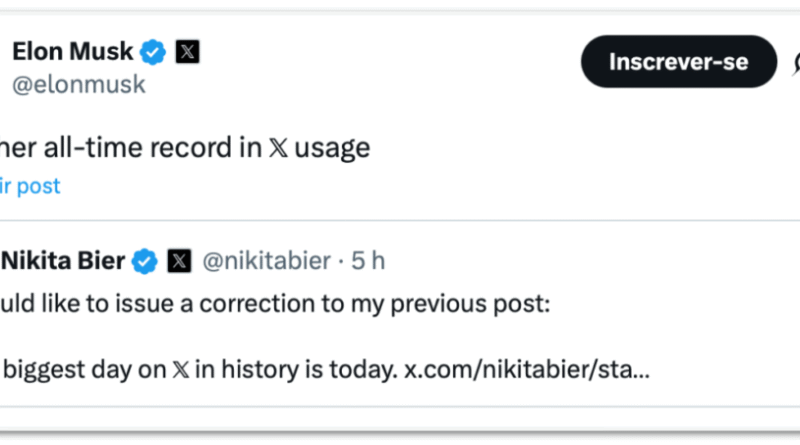The width and height of the screenshot is (800, 445).
Task: Click Elon Musk's blue verified badge
Action: [x=152, y=52]
